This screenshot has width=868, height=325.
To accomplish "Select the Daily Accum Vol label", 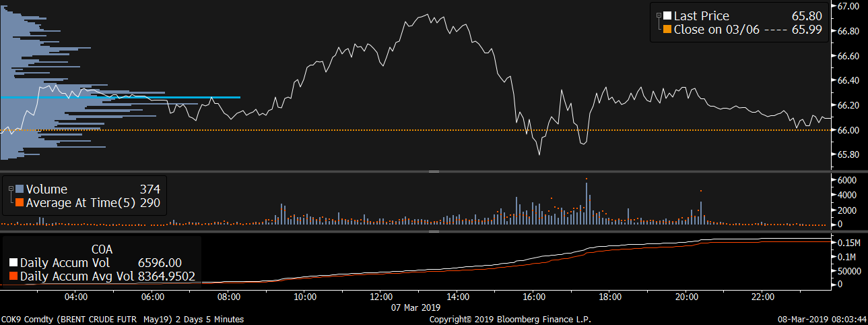I will click(x=65, y=263).
